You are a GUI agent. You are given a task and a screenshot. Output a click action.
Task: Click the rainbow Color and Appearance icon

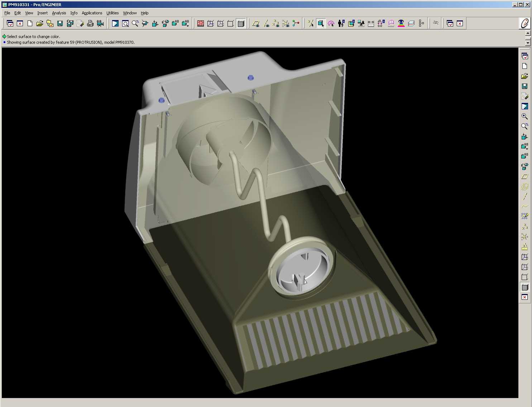tap(401, 24)
